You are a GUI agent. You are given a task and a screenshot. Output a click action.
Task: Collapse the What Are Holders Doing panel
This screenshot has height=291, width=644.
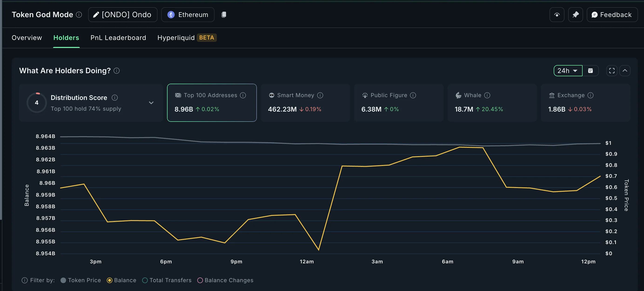click(x=625, y=71)
